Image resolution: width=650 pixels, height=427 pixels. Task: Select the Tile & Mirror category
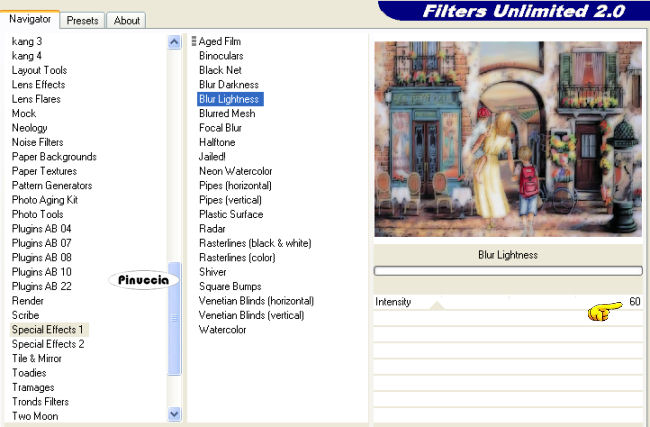[37, 358]
